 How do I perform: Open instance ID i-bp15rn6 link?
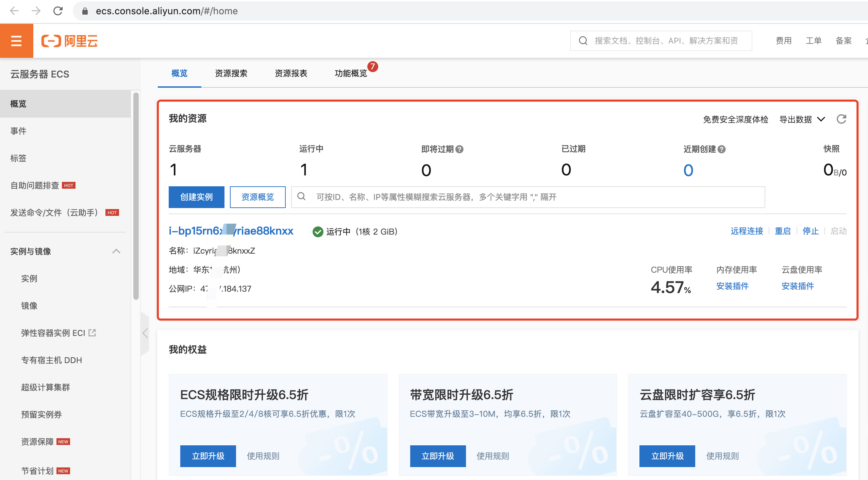pos(231,231)
